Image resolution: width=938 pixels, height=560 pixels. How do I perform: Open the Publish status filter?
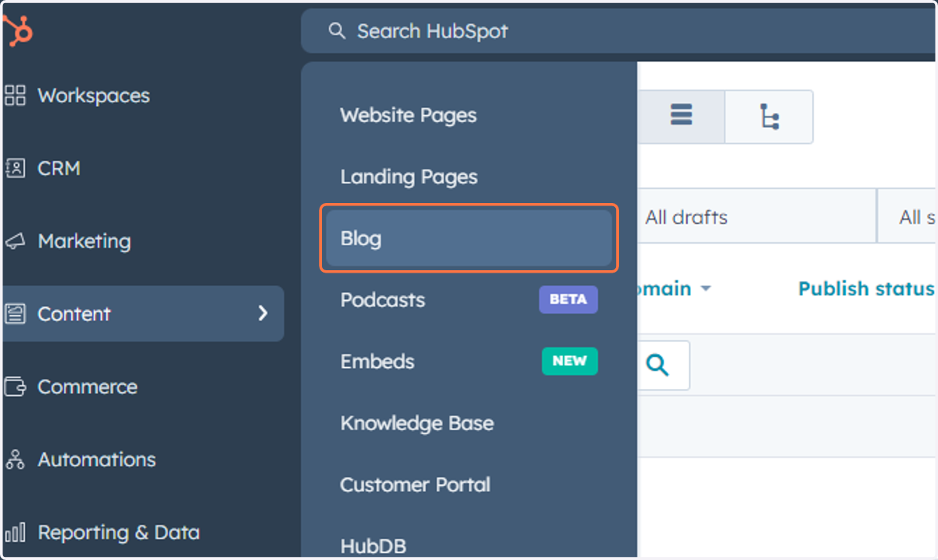(x=866, y=289)
